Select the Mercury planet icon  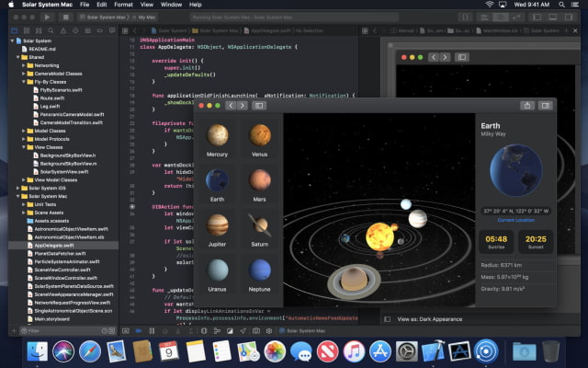[218, 135]
